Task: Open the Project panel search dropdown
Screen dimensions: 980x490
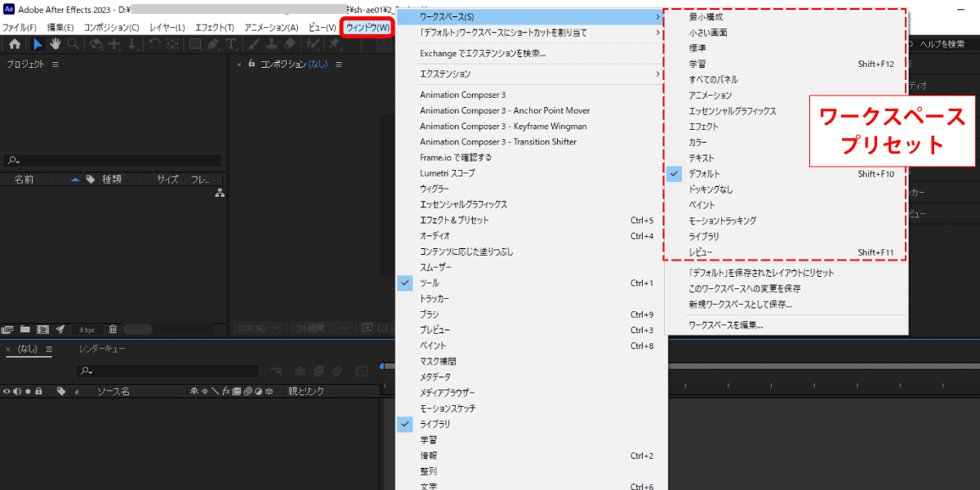Action: click(13, 161)
